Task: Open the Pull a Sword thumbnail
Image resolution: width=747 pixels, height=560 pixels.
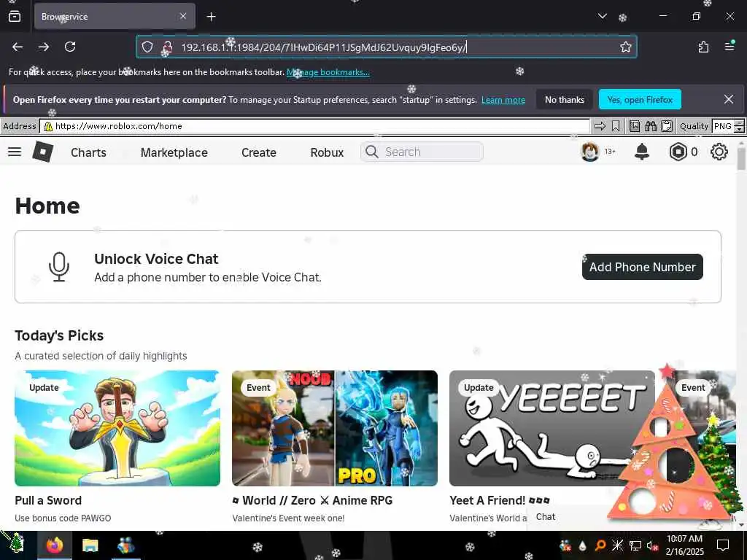Action: pos(117,428)
